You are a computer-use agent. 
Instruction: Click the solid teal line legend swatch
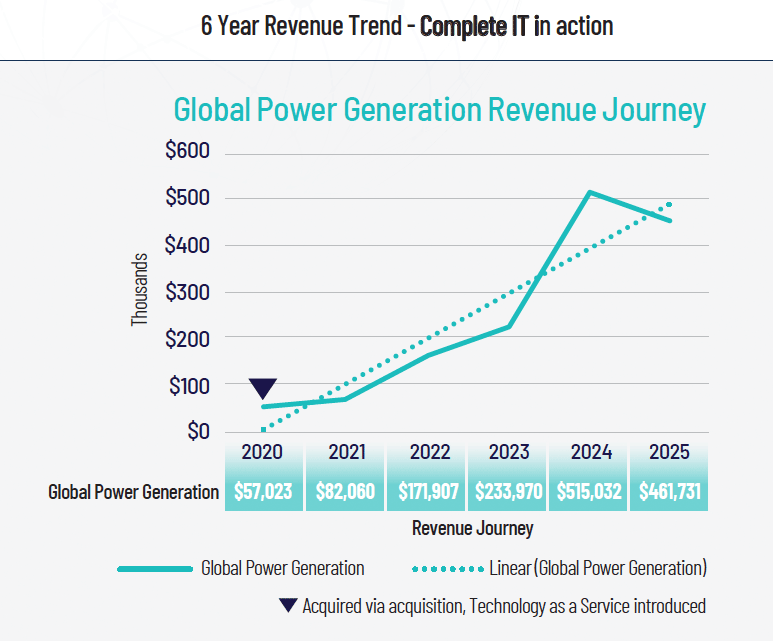[x=154, y=569]
